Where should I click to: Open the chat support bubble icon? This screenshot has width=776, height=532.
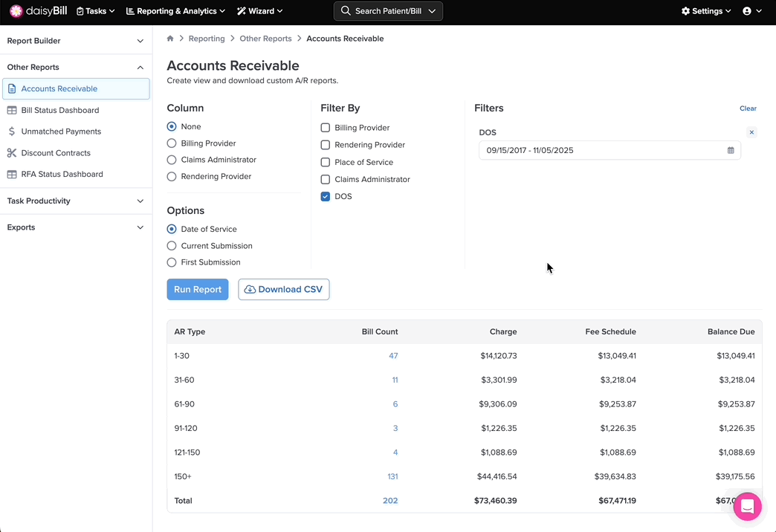747,507
